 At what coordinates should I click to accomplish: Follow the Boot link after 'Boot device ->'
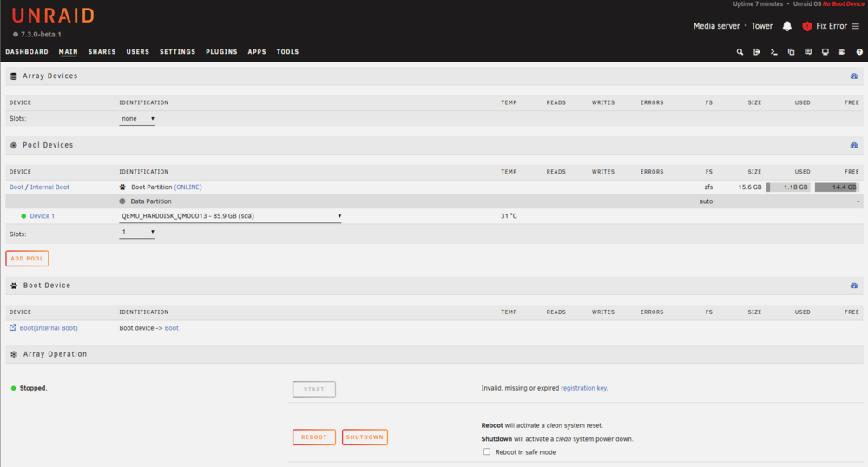click(172, 328)
